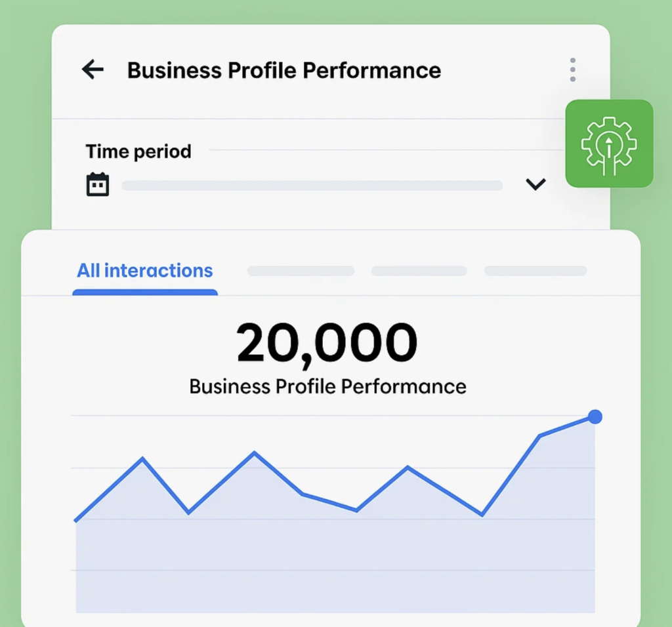Click the calendar icon under Time period
672x627 pixels.
[x=98, y=184]
